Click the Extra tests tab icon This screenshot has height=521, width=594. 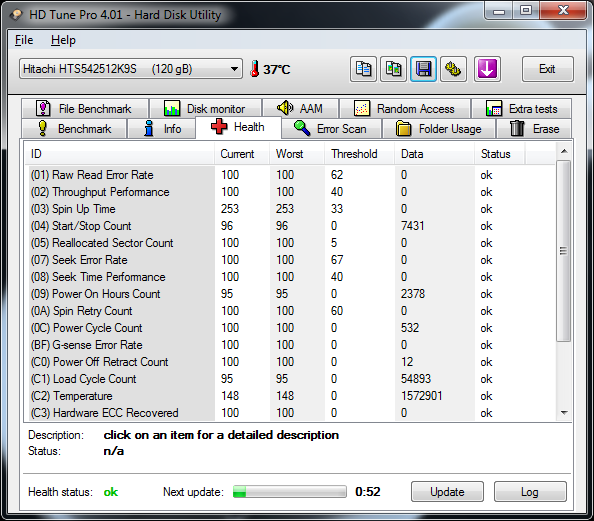(494, 108)
